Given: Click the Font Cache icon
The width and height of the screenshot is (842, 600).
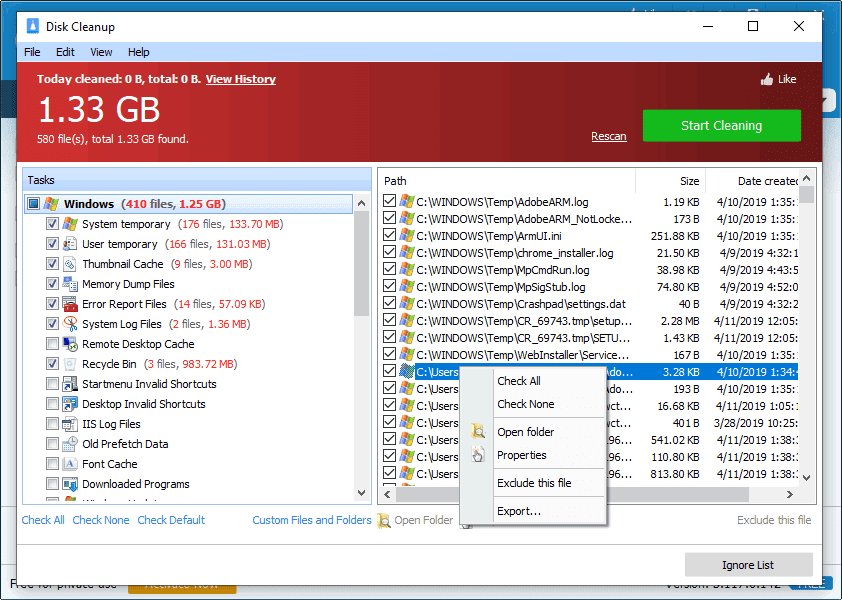Looking at the screenshot, I should (x=70, y=464).
